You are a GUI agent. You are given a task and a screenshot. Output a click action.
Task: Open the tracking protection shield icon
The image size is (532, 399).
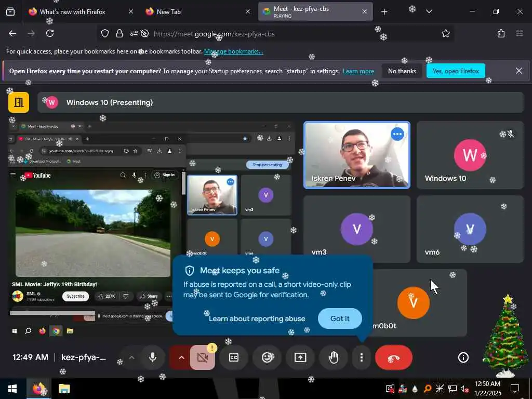(105, 34)
